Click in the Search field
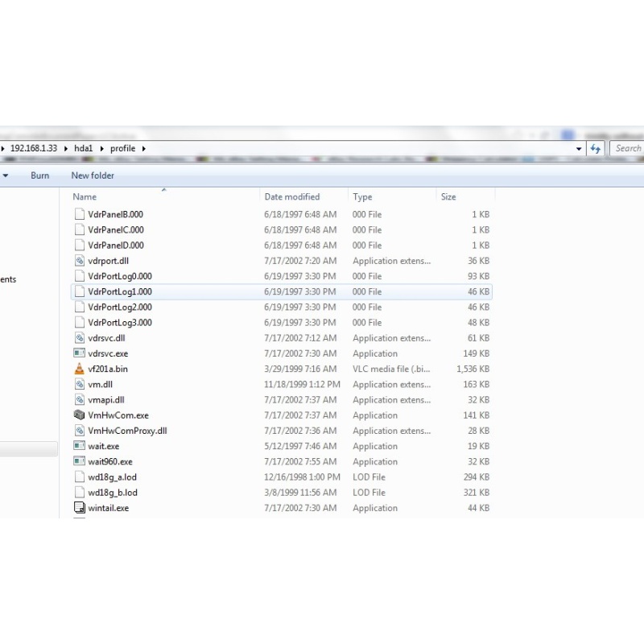The width and height of the screenshot is (644, 644). (628, 149)
